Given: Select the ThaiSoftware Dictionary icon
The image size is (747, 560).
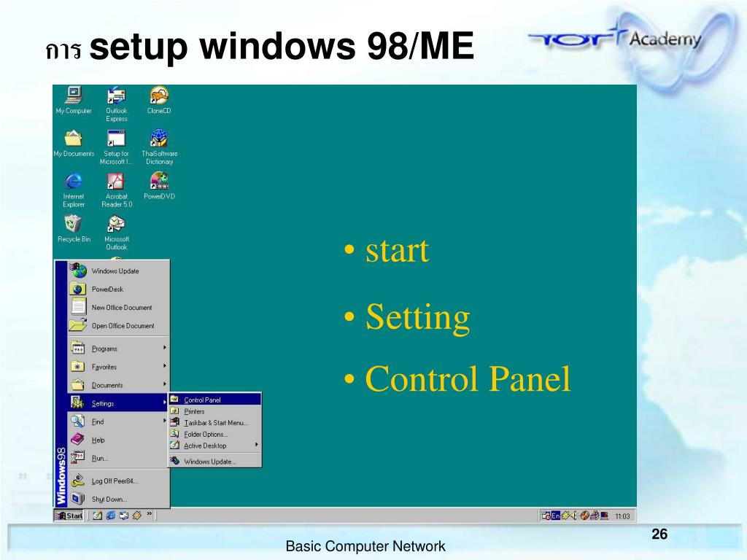Looking at the screenshot, I should 159,147.
